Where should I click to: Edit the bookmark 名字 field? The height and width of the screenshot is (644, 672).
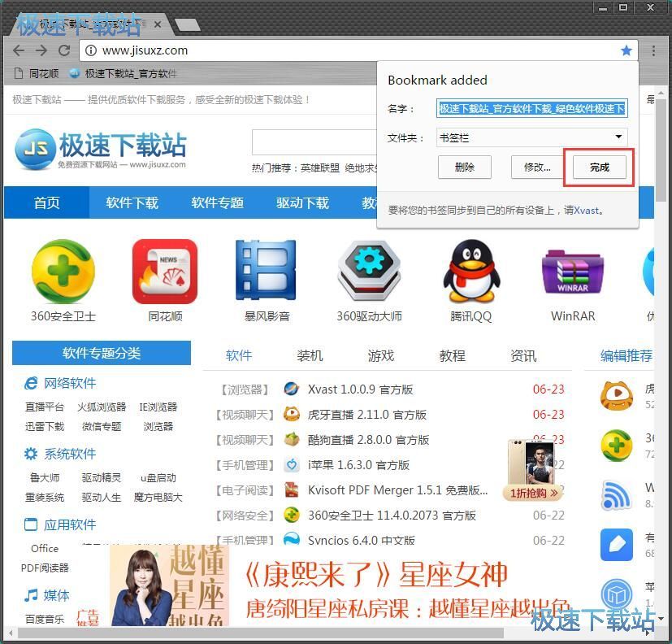(532, 108)
